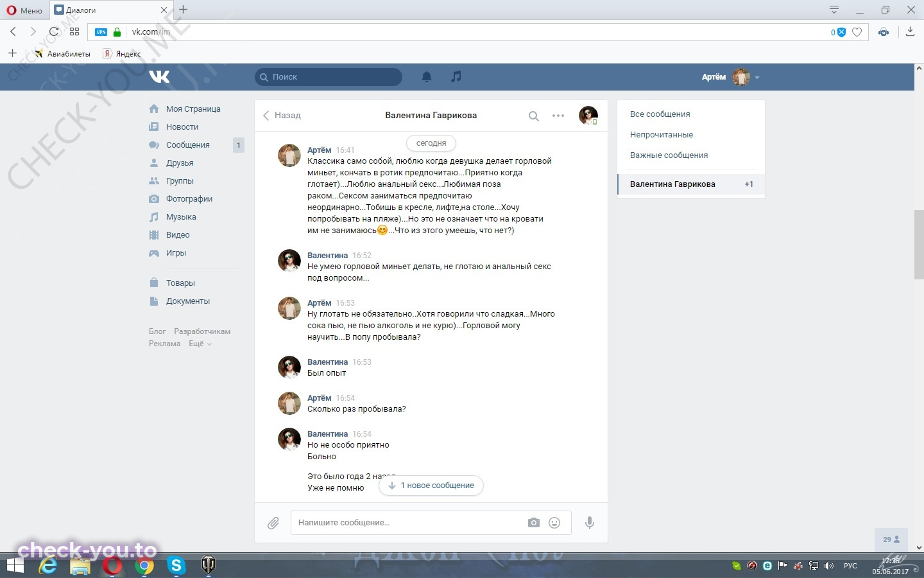Open Реклама footer link
924x578 pixels.
(164, 344)
